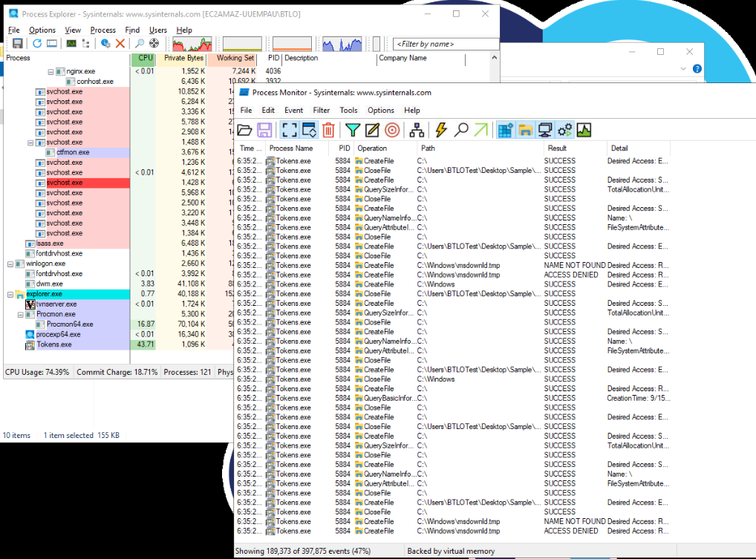This screenshot has height=559, width=756.
Task: Click the Highlight pencil icon
Action: coord(372,130)
